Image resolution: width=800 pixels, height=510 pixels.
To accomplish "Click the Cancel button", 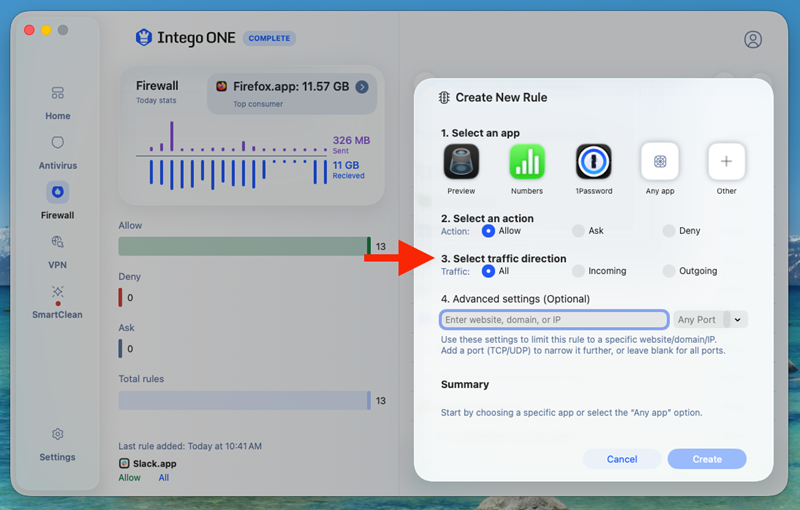I will [x=622, y=459].
